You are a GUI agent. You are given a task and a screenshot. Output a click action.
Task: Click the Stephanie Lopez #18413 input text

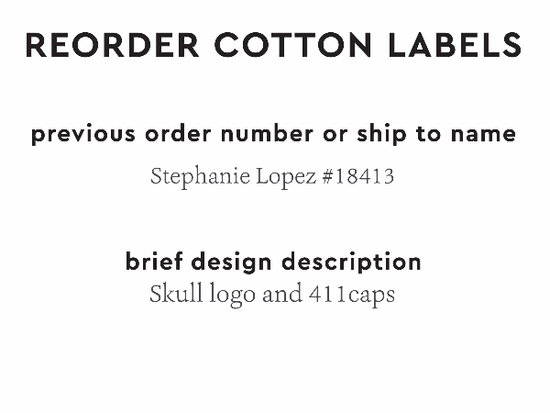[x=272, y=178]
